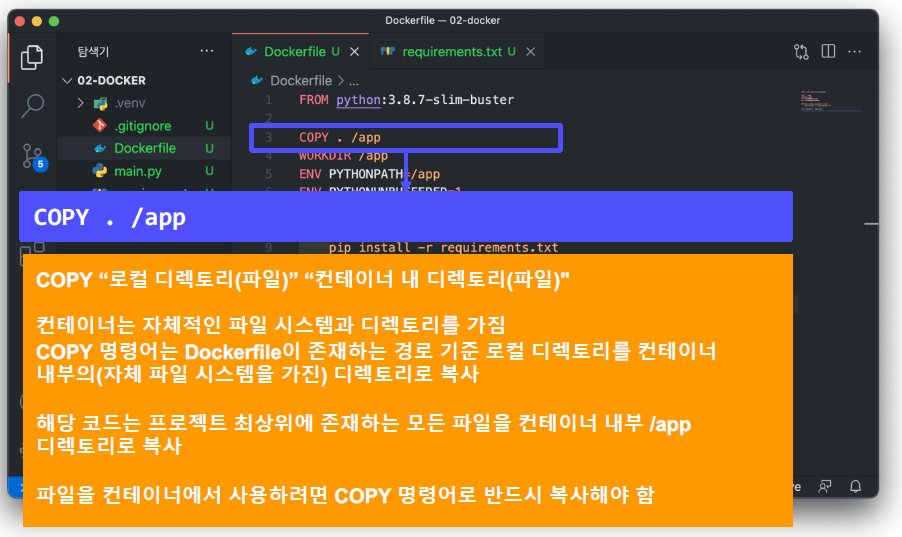Collapse the 02-DOCKER root folder
902x537 pixels.
point(67,81)
